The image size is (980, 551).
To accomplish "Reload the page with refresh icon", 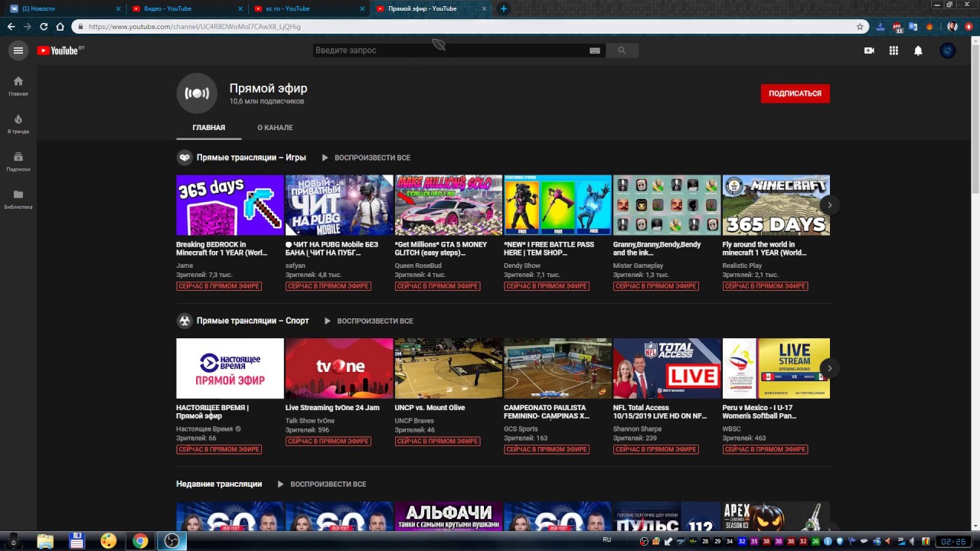I will click(44, 26).
